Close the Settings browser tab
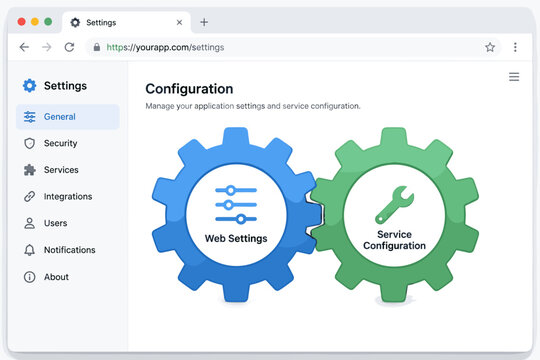540x360 pixels. [x=179, y=22]
